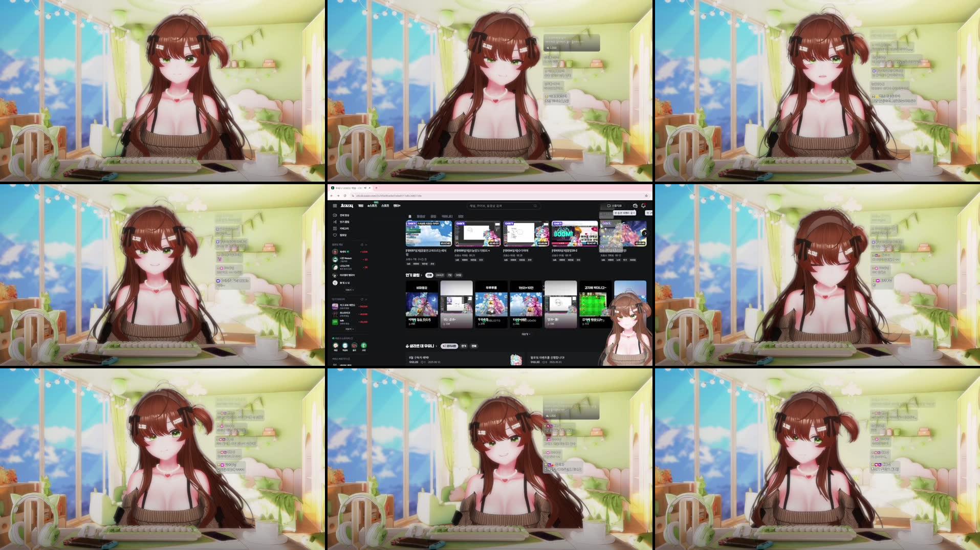Select the 24시간 popular clips filter
The width and height of the screenshot is (980, 550).
pyautogui.click(x=440, y=275)
